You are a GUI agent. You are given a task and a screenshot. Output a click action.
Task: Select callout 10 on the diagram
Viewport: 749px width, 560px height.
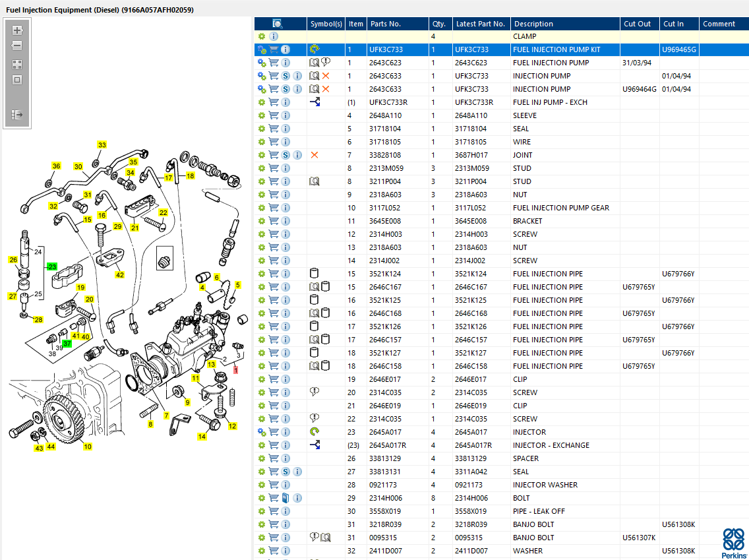[x=88, y=447]
